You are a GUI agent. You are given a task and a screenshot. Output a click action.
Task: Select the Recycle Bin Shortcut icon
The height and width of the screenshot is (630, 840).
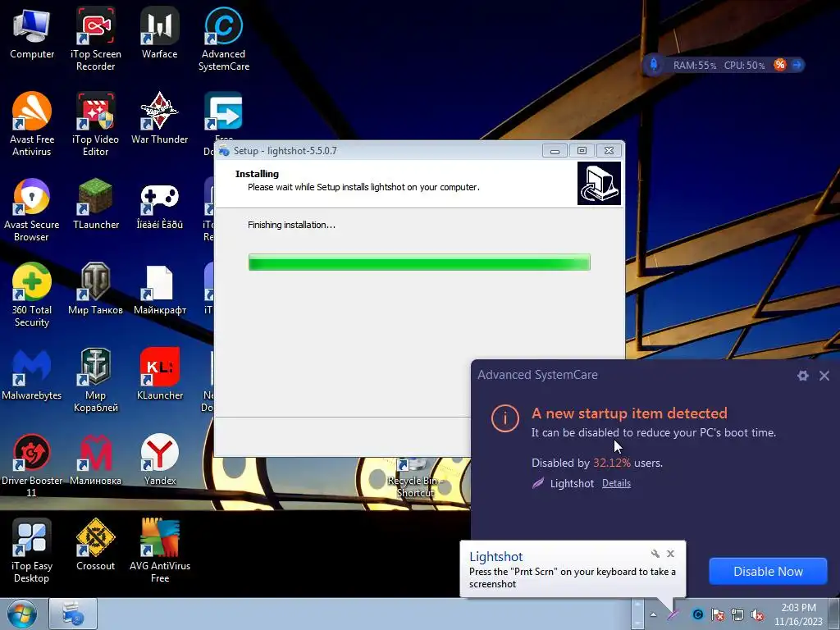pyautogui.click(x=415, y=478)
